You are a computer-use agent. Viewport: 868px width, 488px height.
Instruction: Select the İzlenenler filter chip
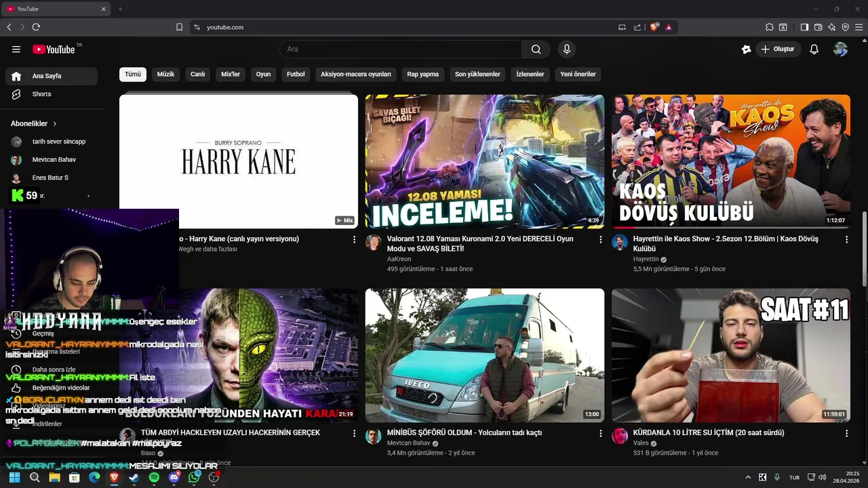pos(530,74)
